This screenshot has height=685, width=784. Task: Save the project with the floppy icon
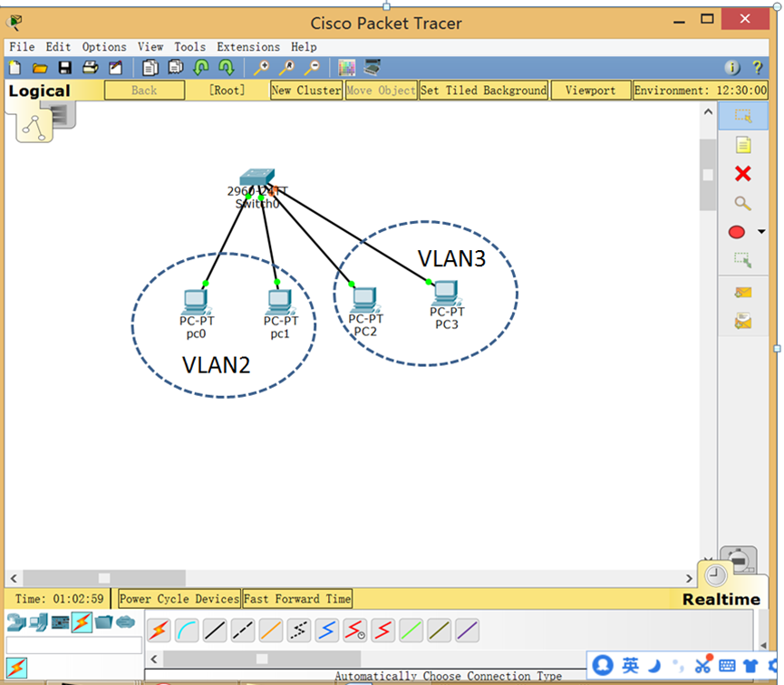(x=65, y=67)
